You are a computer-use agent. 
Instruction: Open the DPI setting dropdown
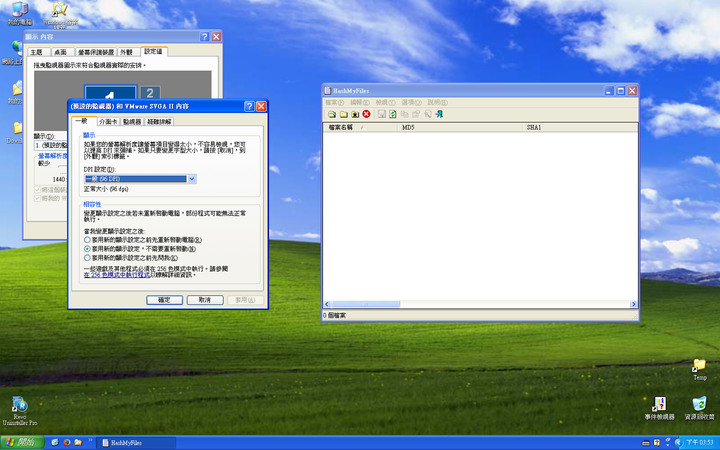click(x=192, y=179)
